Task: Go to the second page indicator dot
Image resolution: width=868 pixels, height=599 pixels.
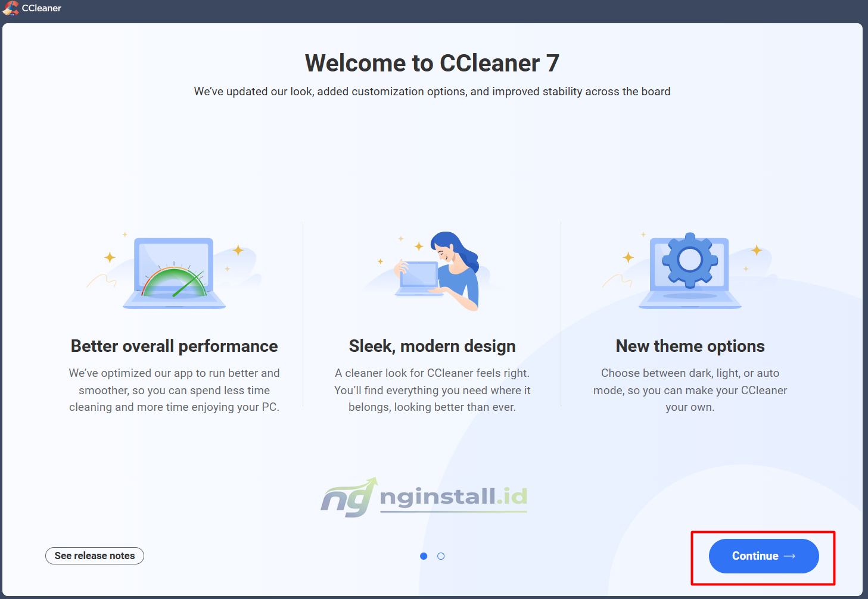Action: pyautogui.click(x=441, y=556)
